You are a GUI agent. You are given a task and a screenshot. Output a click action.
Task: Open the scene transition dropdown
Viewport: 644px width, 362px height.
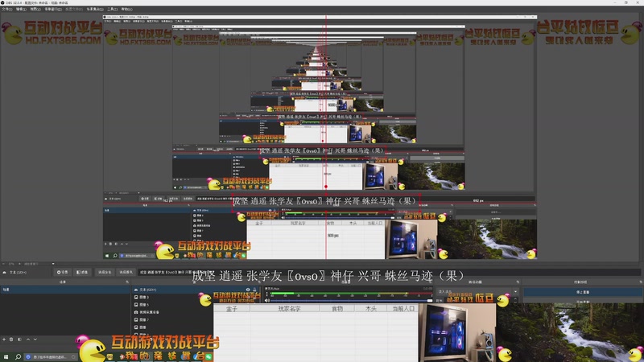coord(477,292)
